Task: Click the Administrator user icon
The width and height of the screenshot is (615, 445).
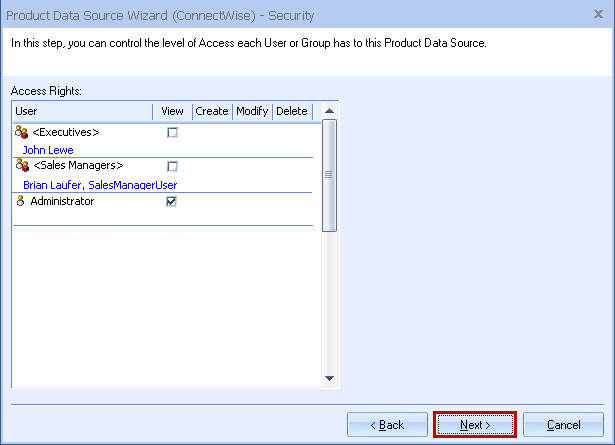Action: [21, 201]
